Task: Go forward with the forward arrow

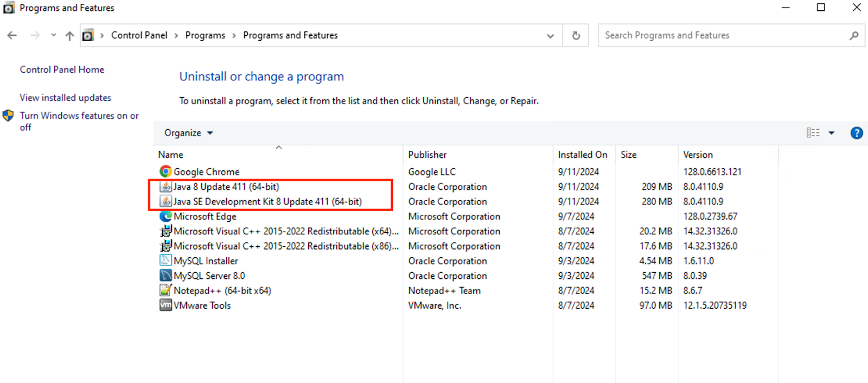Action: (35, 35)
